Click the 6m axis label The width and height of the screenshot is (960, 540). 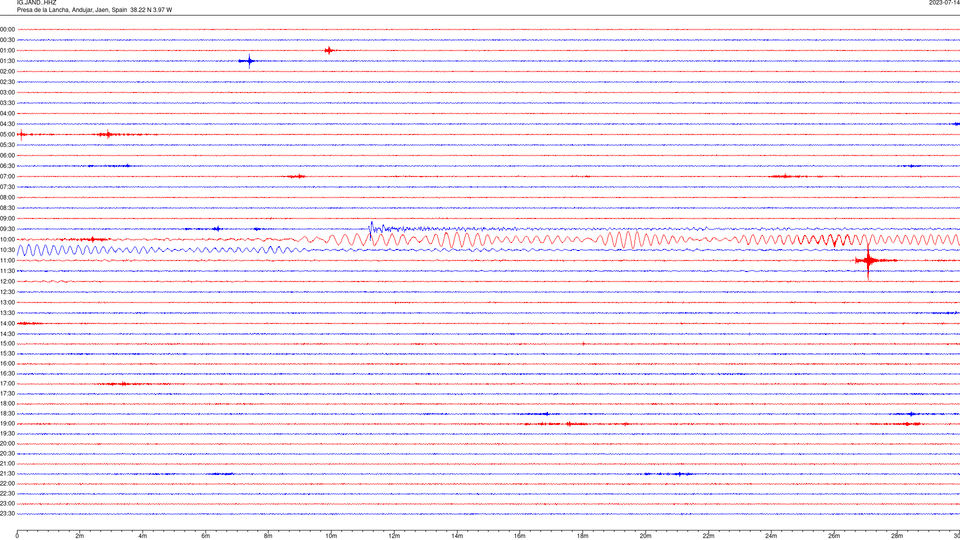206,536
